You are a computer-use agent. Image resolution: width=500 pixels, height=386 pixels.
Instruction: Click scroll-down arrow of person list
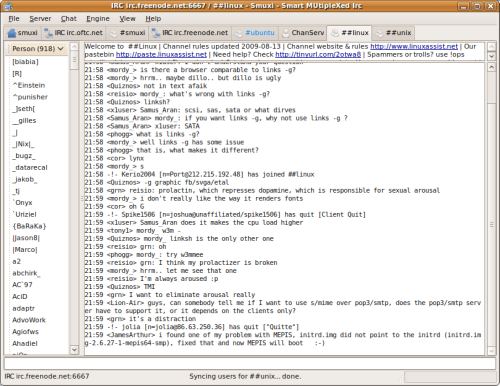74,350
